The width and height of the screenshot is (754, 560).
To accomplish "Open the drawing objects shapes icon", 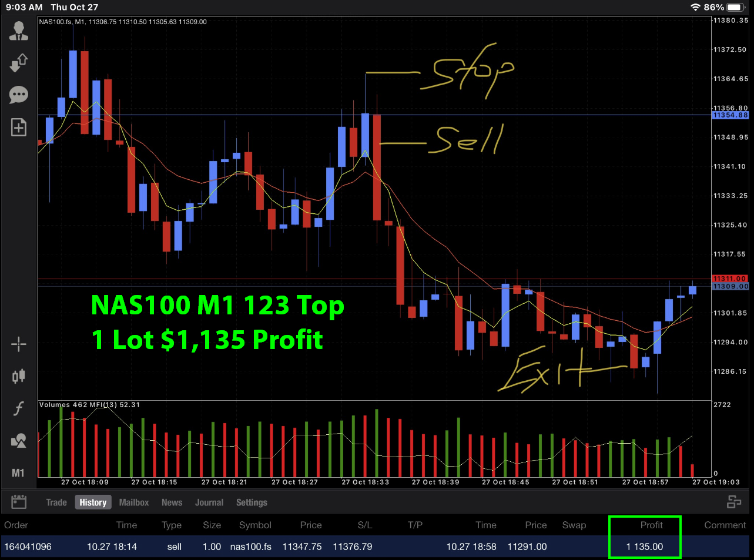I will [x=19, y=441].
